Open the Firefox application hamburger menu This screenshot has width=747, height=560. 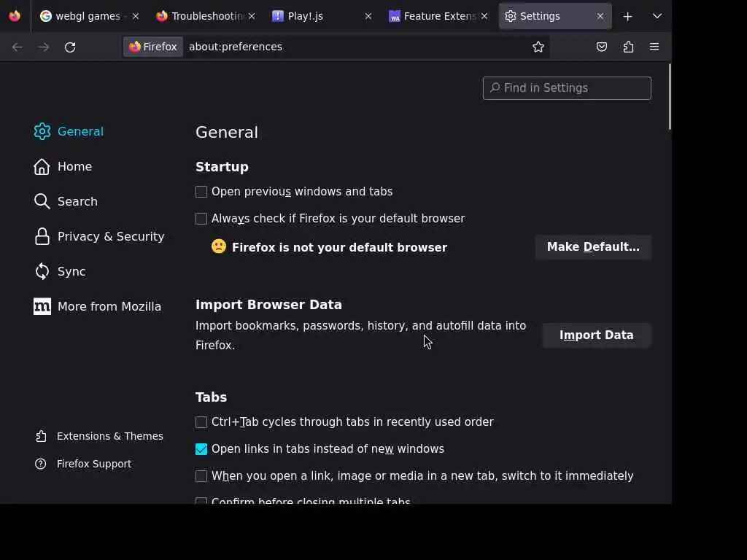pos(654,47)
